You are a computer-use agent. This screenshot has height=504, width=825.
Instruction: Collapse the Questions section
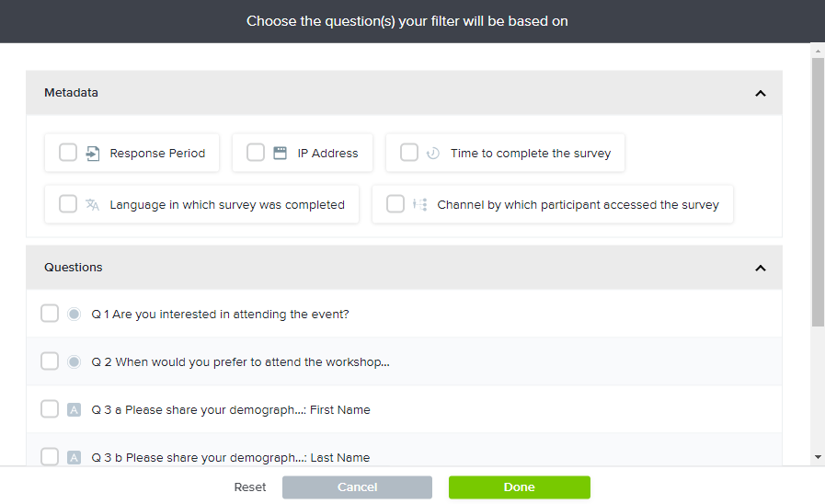(760, 268)
